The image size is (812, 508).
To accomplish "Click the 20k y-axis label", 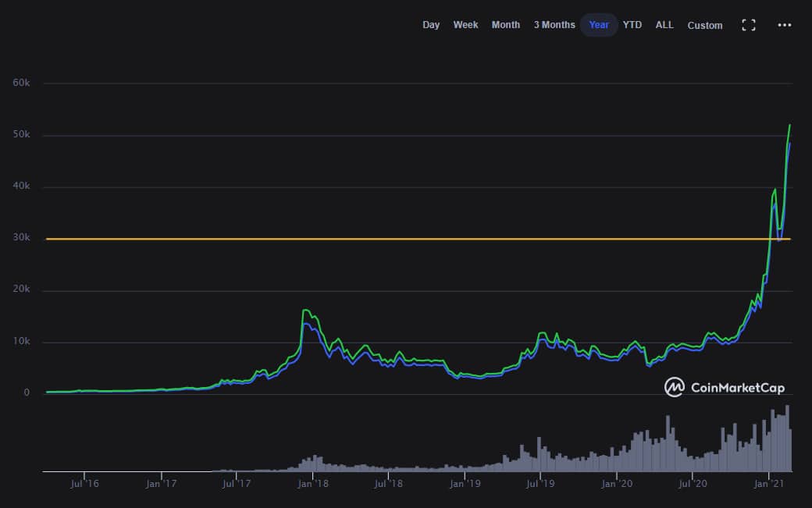I will (21, 290).
